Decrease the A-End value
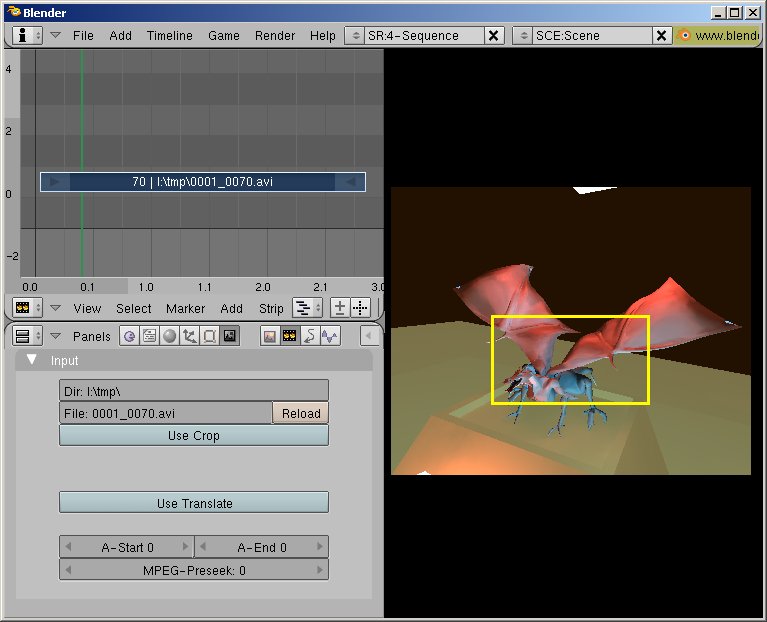This screenshot has width=767, height=622. (x=203, y=547)
